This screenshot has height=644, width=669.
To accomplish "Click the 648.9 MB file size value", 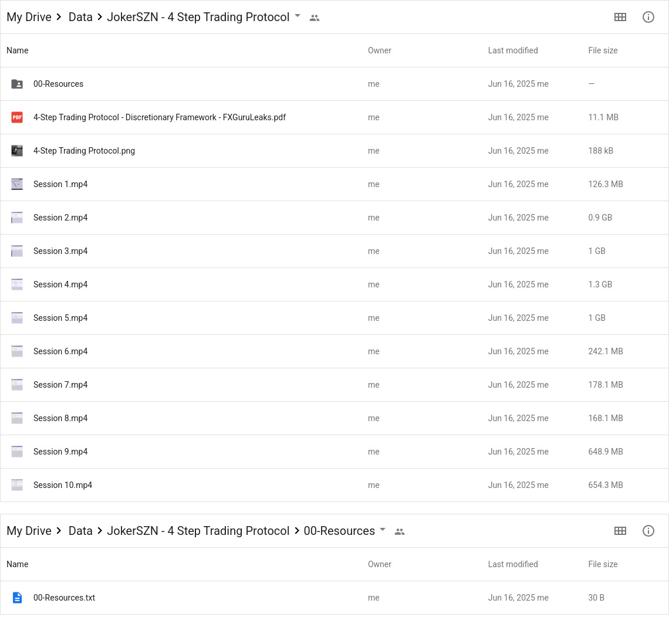I will 606,452.
